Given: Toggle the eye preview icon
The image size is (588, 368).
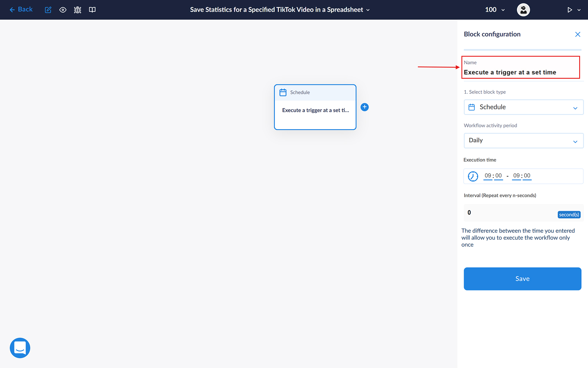Looking at the screenshot, I should point(63,10).
